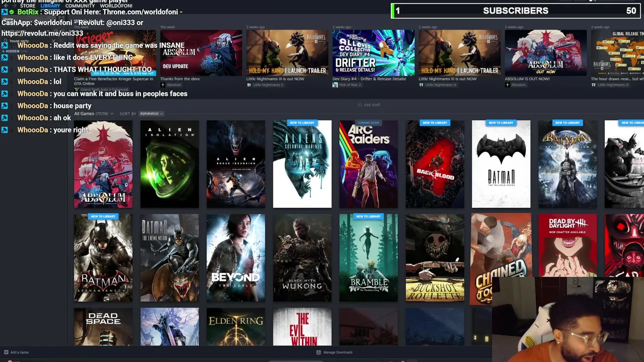The height and width of the screenshot is (362, 644).
Task: Open the LIBRARY tab in Steam
Action: coord(50,6)
